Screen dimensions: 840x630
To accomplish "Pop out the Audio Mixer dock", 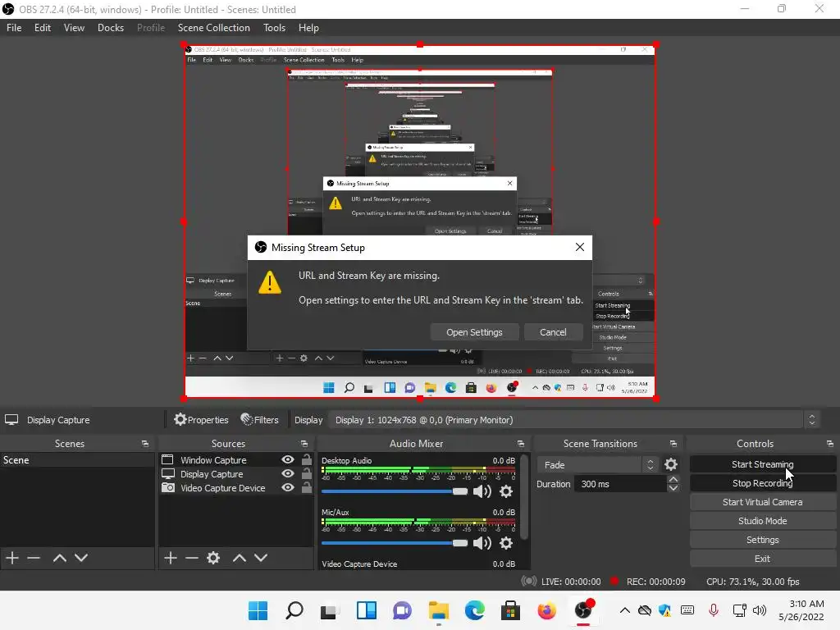I will (521, 444).
